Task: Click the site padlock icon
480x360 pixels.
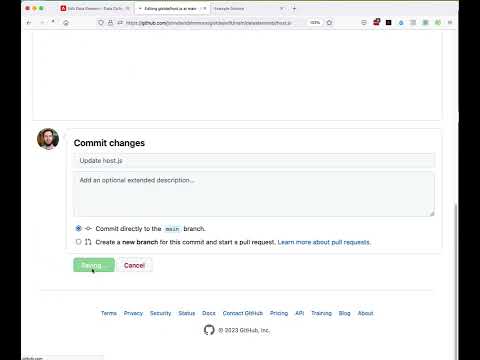Action: 110,23
